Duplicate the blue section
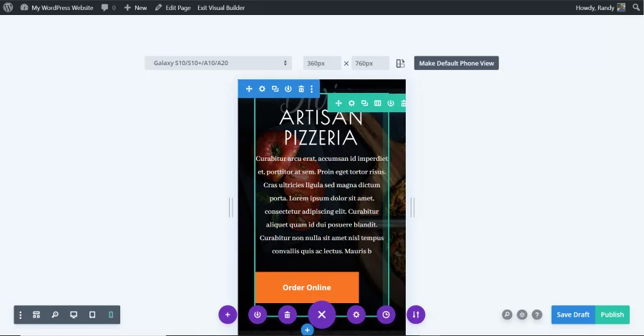This screenshot has height=336, width=644. point(275,89)
